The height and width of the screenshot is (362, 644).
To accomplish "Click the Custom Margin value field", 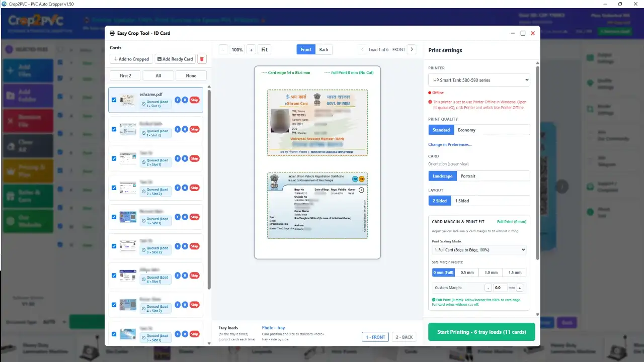I will coord(499,288).
